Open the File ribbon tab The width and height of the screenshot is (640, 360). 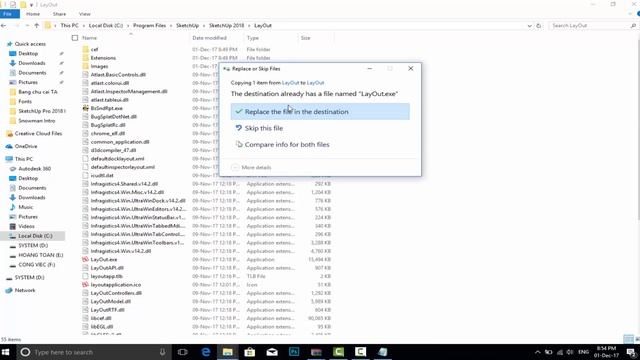(x=8, y=14)
